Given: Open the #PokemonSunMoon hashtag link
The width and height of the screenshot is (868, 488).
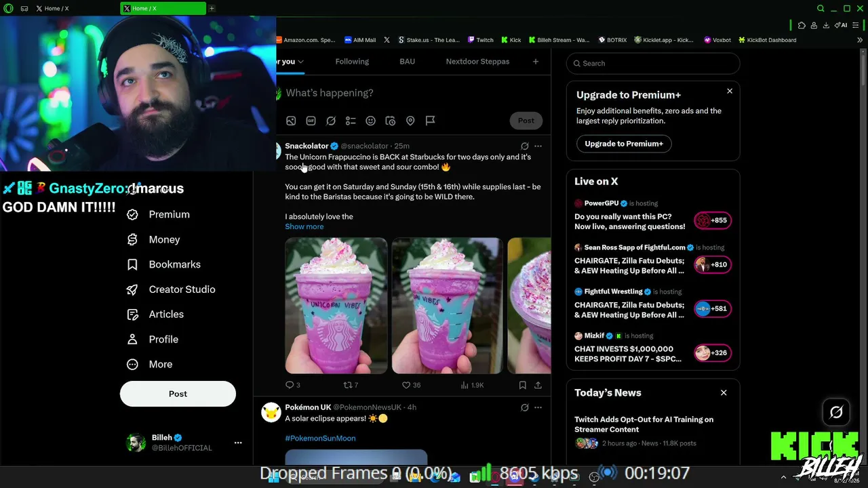Looking at the screenshot, I should [x=320, y=439].
